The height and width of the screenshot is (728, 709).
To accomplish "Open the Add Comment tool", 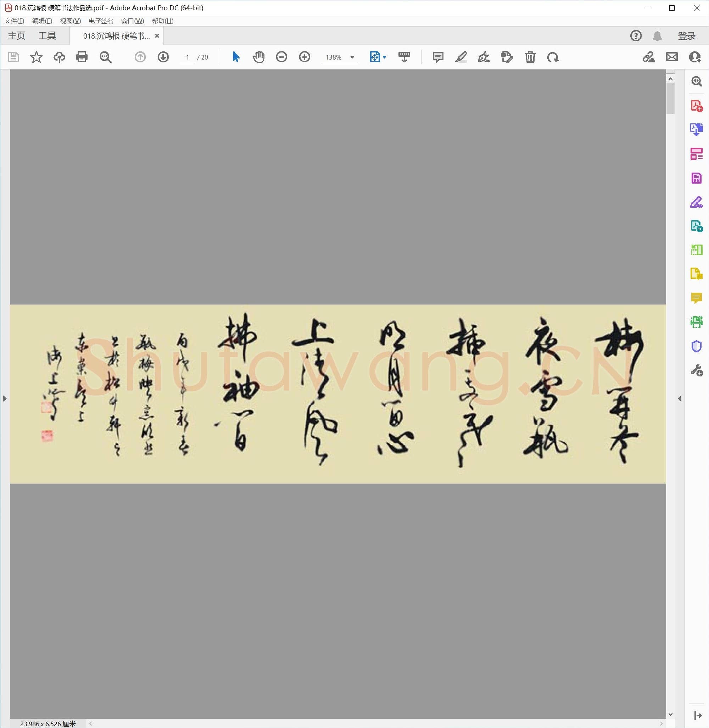I will click(x=437, y=57).
